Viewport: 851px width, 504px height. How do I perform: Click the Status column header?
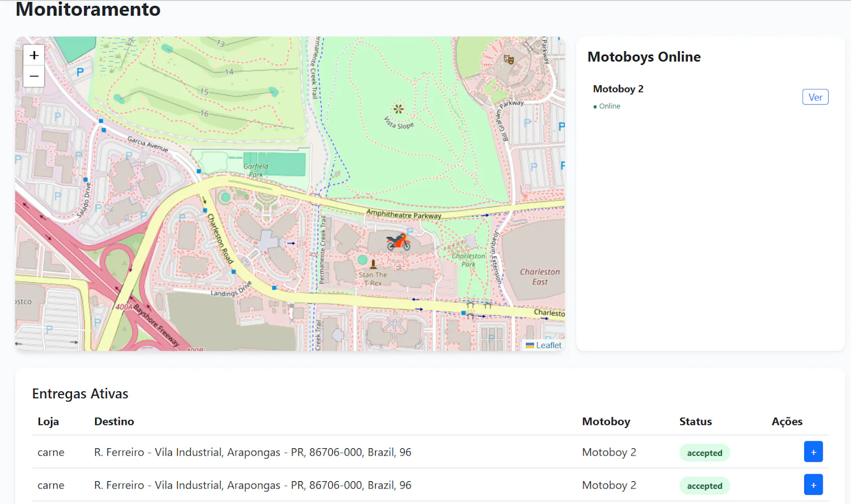coord(695,422)
